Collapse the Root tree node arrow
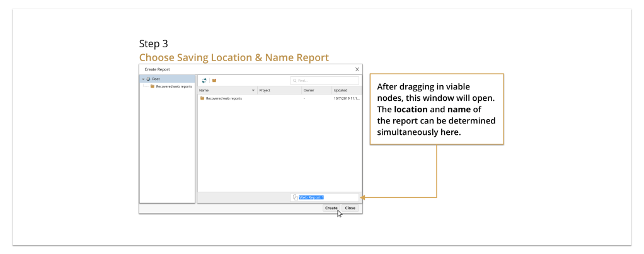This screenshot has height=254, width=644. click(x=143, y=79)
